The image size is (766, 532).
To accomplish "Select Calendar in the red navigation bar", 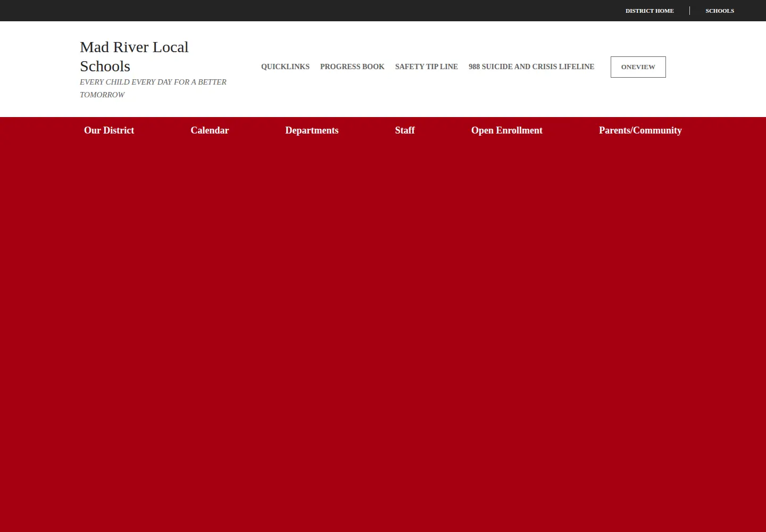I will click(210, 130).
